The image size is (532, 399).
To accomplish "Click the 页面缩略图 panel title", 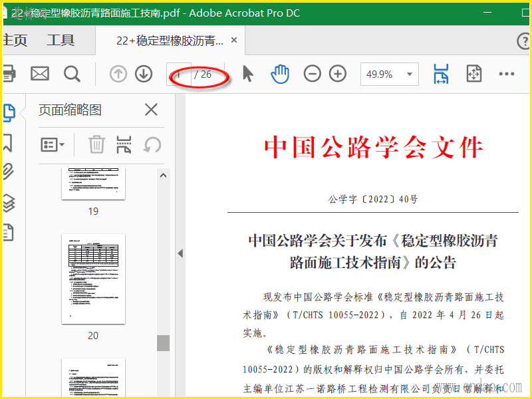I will point(70,110).
